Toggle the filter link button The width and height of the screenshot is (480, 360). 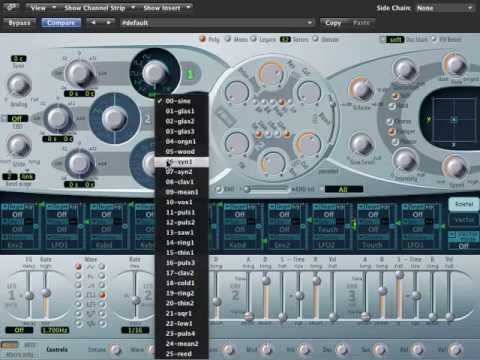tap(27, 176)
